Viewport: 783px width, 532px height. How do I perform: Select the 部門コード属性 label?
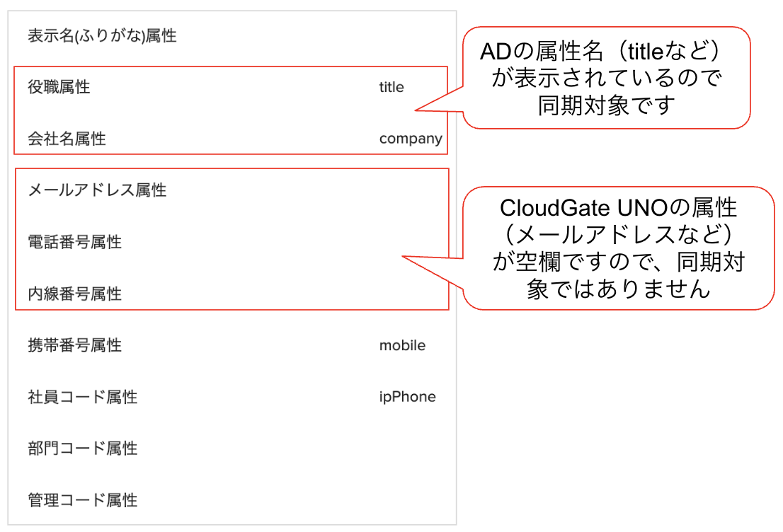[82, 449]
